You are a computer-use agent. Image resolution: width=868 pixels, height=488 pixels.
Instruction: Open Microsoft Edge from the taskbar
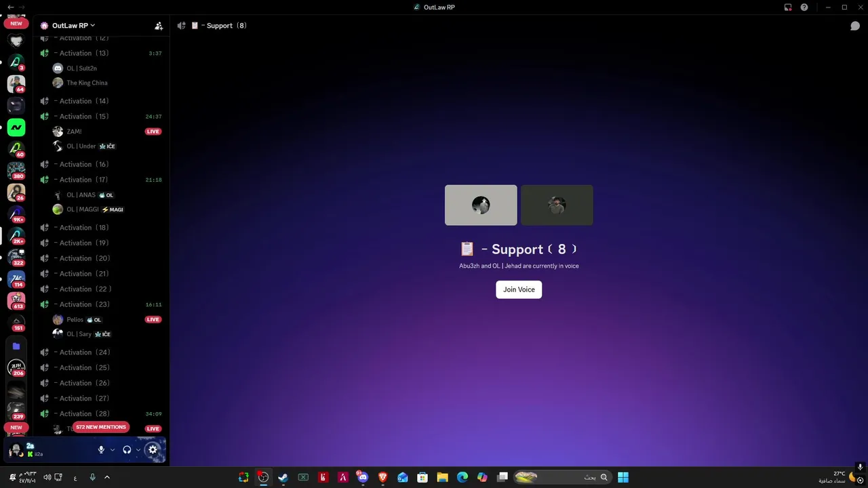[x=462, y=477]
